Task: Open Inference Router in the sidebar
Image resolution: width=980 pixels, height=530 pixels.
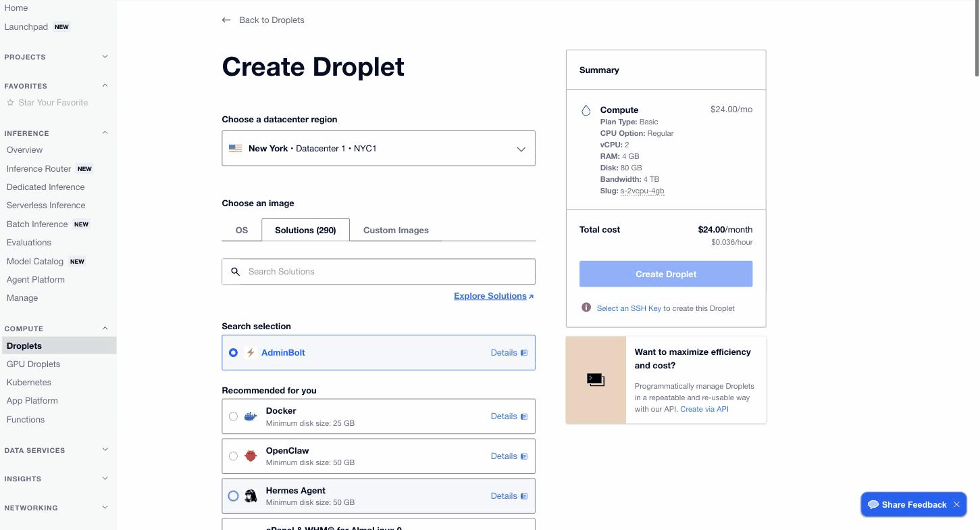Action: pos(38,169)
